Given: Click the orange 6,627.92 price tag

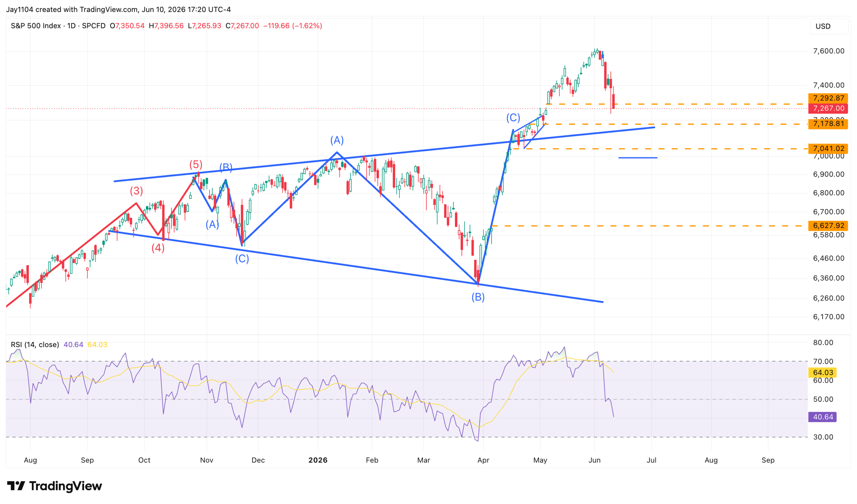Looking at the screenshot, I should tap(828, 226).
